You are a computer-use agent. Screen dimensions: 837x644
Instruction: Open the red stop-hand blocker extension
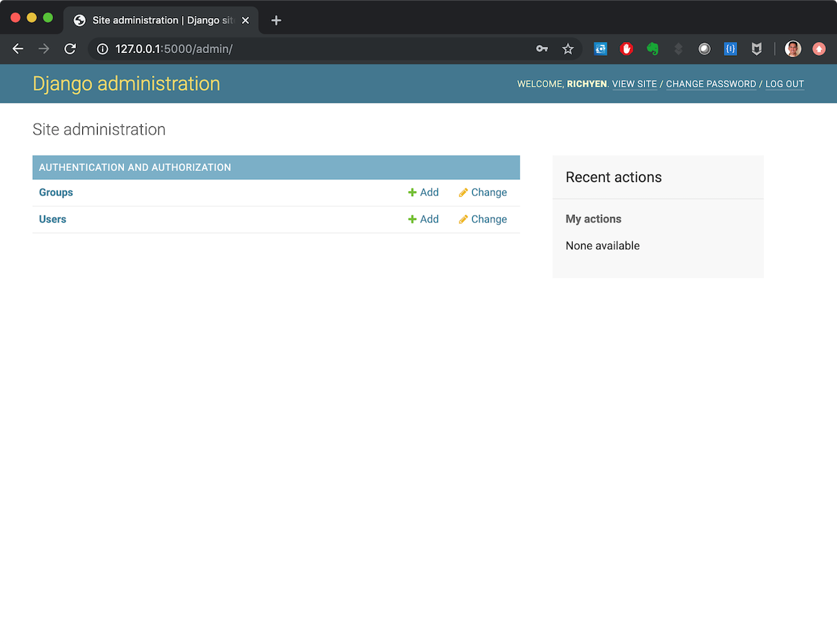pyautogui.click(x=626, y=49)
